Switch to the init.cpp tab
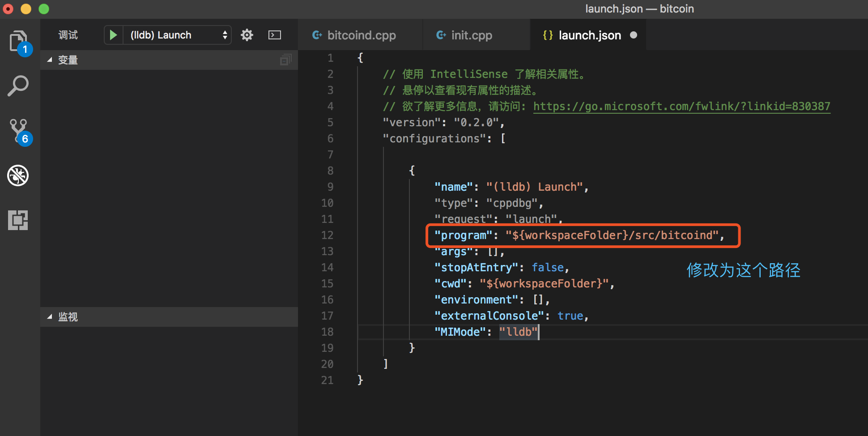 [x=477, y=35]
